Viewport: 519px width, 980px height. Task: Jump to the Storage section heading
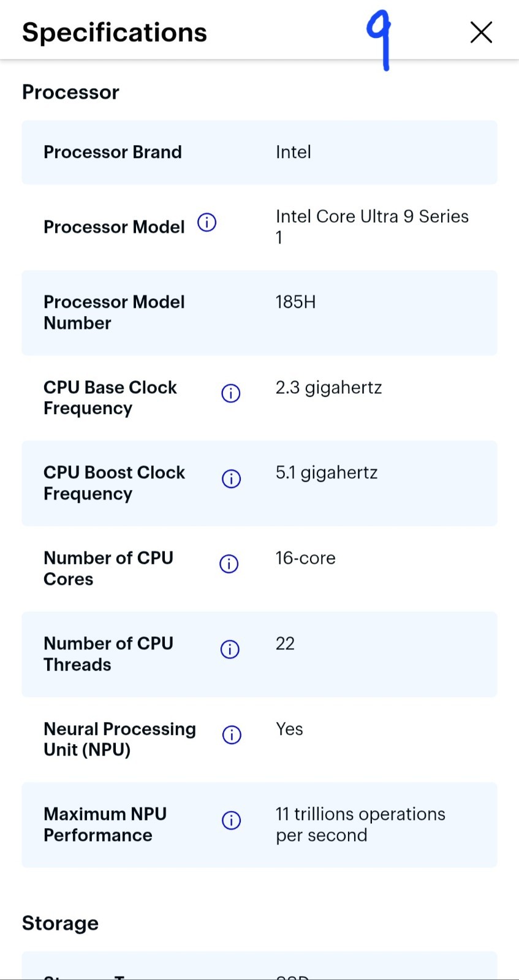click(x=60, y=923)
